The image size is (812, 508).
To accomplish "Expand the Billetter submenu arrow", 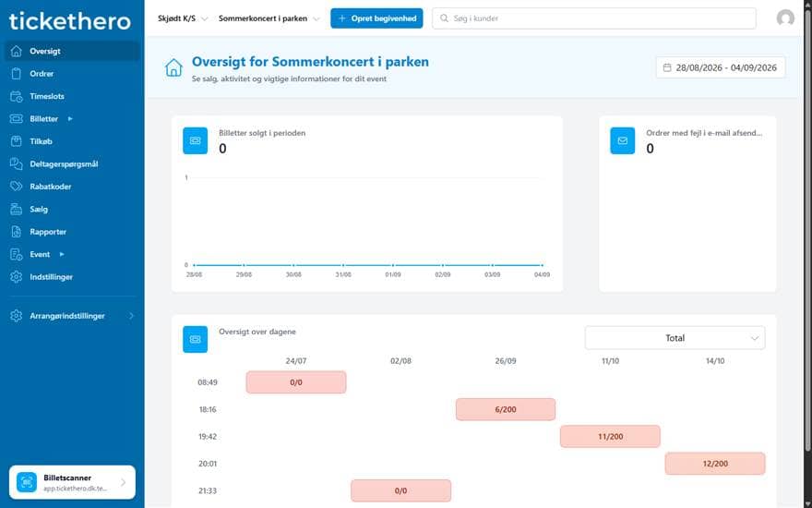I will (70, 119).
